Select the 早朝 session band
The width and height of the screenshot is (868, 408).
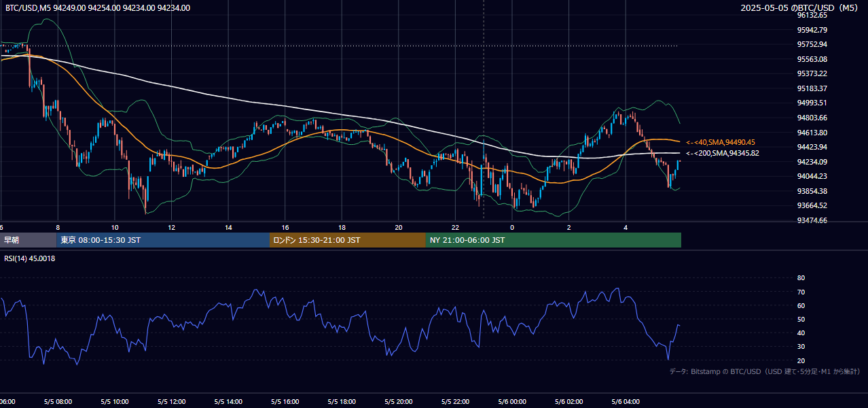[28, 240]
